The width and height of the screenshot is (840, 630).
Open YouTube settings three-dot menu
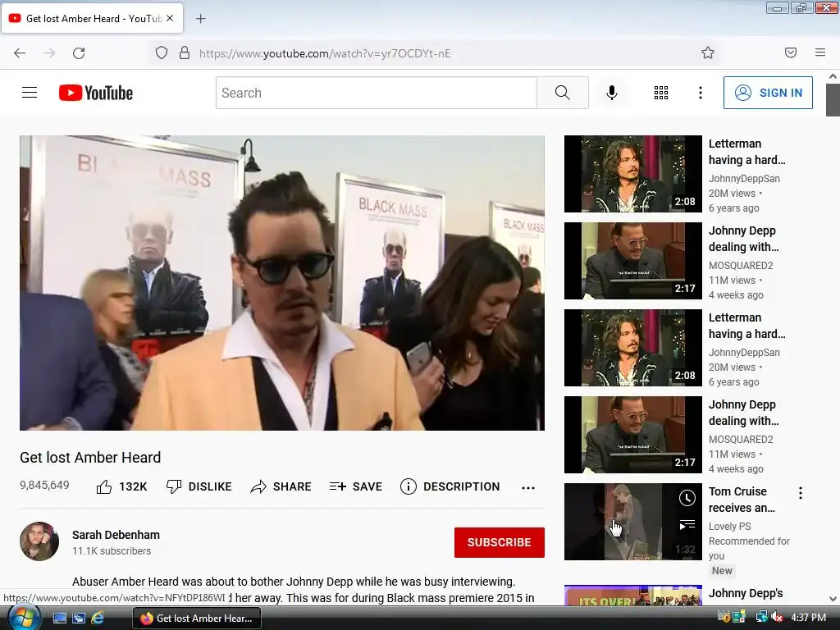click(701, 93)
